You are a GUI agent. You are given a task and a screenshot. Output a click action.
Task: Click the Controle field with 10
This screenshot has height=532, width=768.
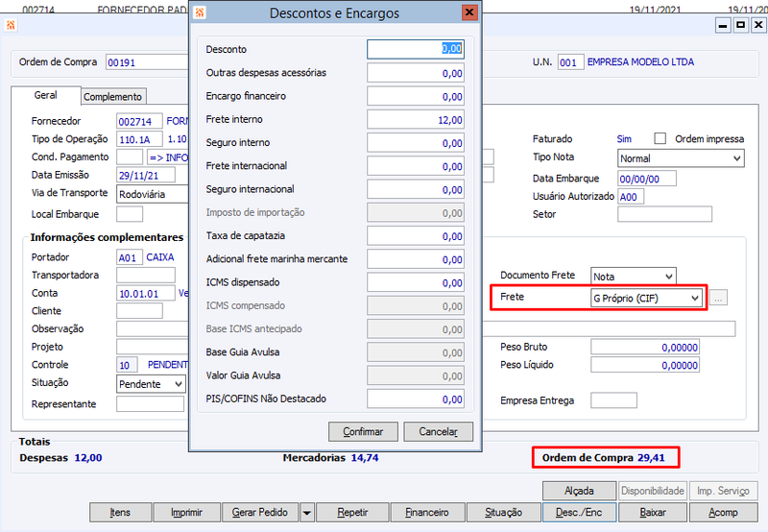point(128,365)
